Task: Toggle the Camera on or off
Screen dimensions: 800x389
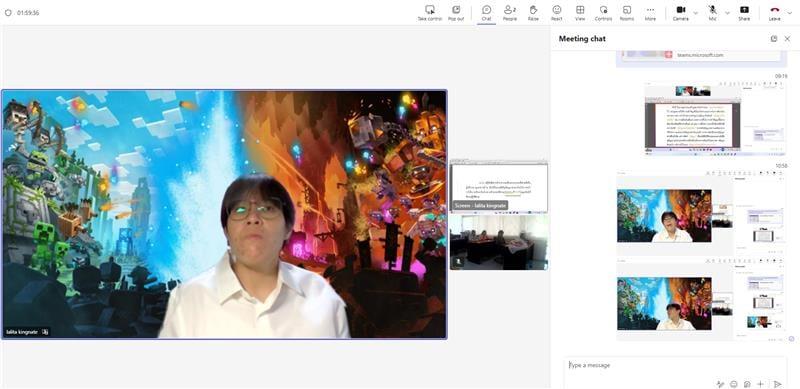Action: click(x=681, y=13)
